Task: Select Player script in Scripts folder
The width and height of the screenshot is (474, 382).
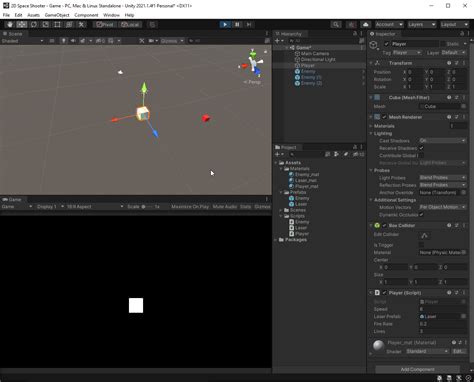Action: (x=302, y=234)
